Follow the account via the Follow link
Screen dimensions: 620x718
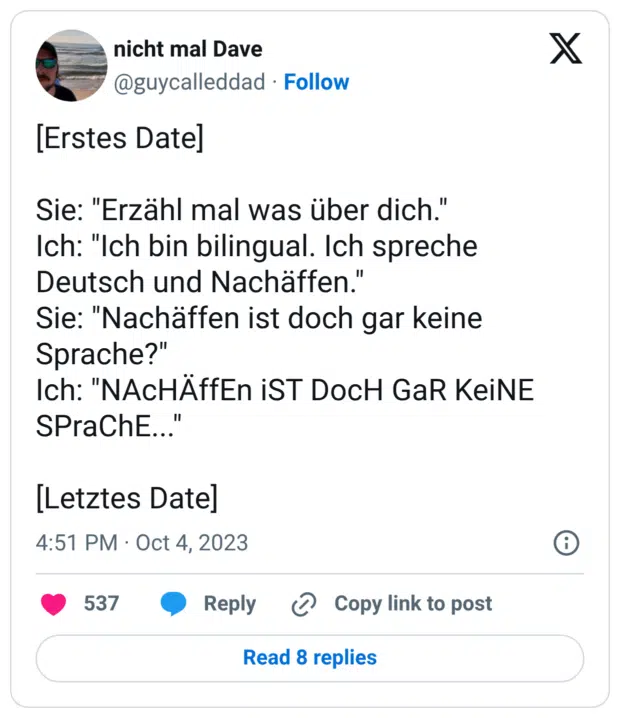point(316,82)
